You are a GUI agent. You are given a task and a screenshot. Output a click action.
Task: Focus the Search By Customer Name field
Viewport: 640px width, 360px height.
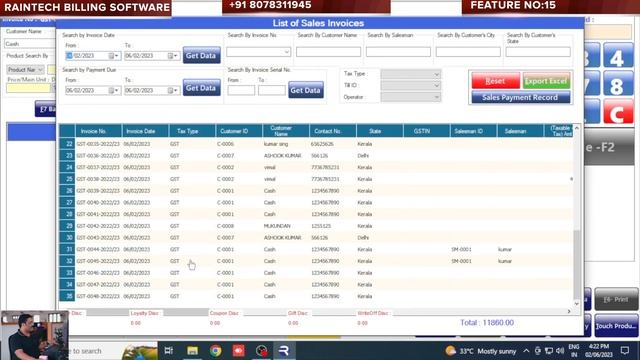point(329,52)
